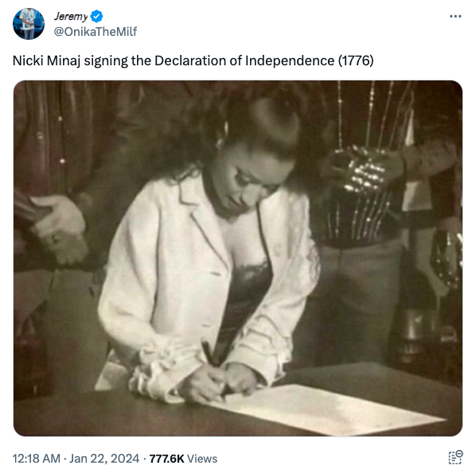Expand the attached sepia photo

tap(238, 258)
